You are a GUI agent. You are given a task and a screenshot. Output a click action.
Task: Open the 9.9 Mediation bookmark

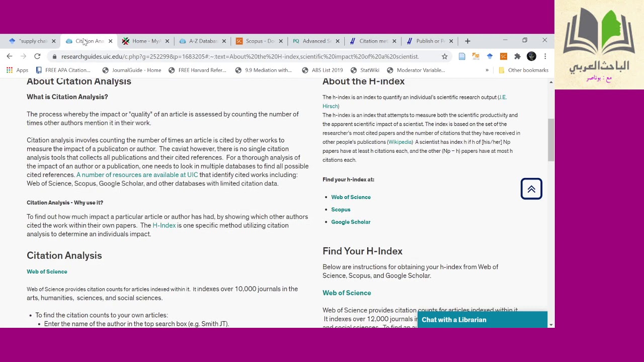pyautogui.click(x=263, y=70)
